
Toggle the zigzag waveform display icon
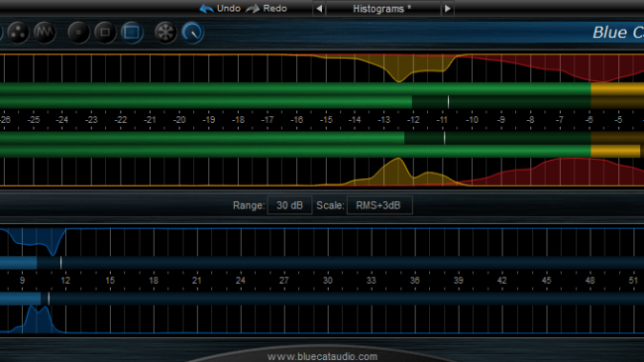click(x=45, y=32)
